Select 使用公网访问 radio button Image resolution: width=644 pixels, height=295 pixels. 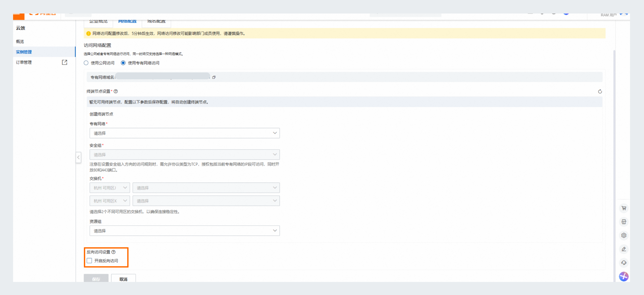86,63
